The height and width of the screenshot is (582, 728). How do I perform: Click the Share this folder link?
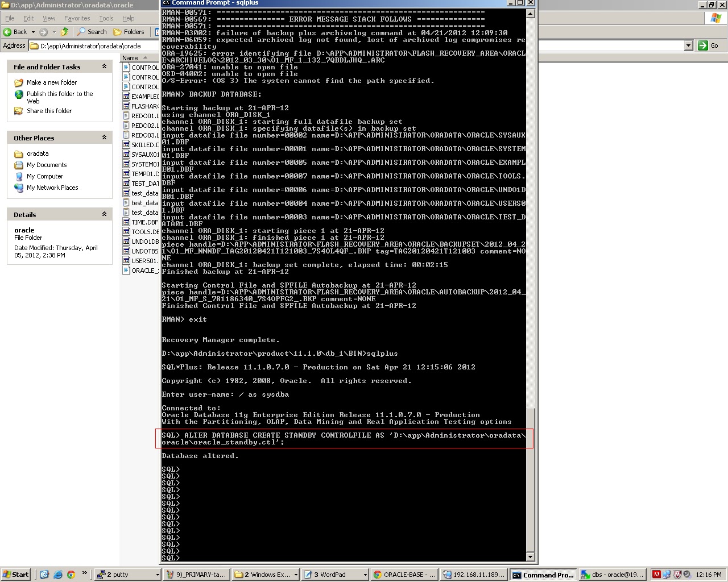[49, 111]
